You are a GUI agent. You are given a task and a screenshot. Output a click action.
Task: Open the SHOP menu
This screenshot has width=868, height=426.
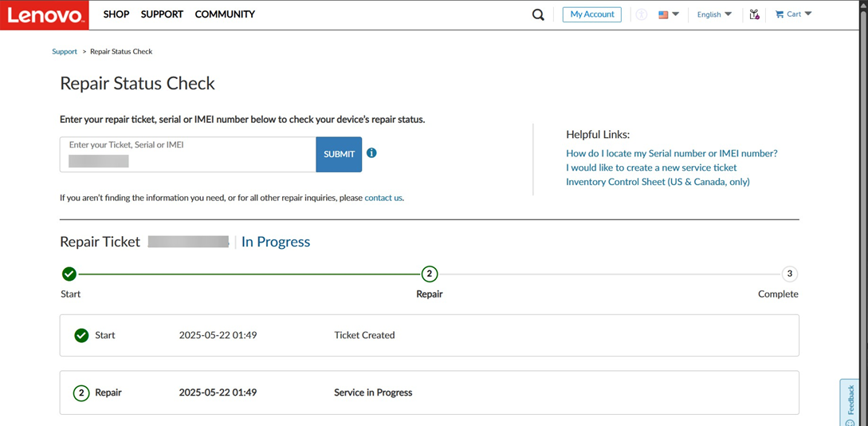click(x=116, y=14)
